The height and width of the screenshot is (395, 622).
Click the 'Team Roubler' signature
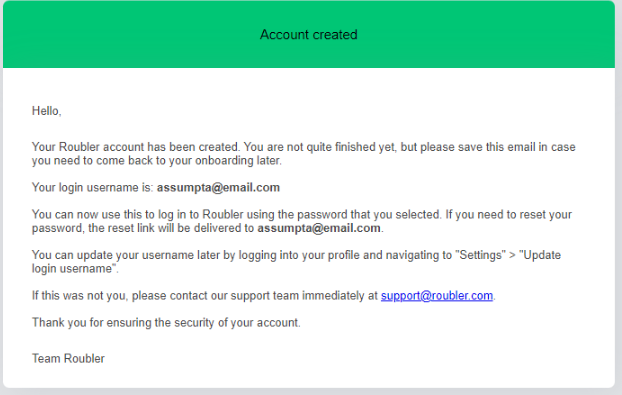click(x=68, y=359)
